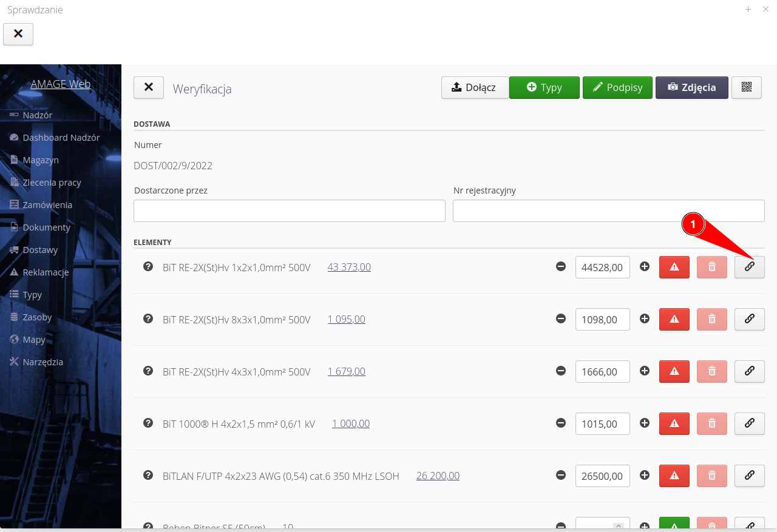Increase quantity with plus icon for BiTLAN F/UTP
777x532 pixels.
tap(645, 476)
